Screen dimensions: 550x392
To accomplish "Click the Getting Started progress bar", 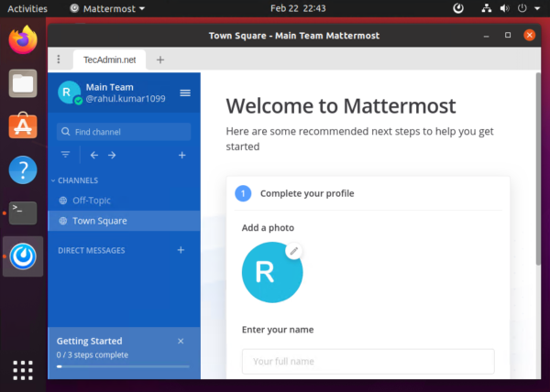I will [x=123, y=366].
